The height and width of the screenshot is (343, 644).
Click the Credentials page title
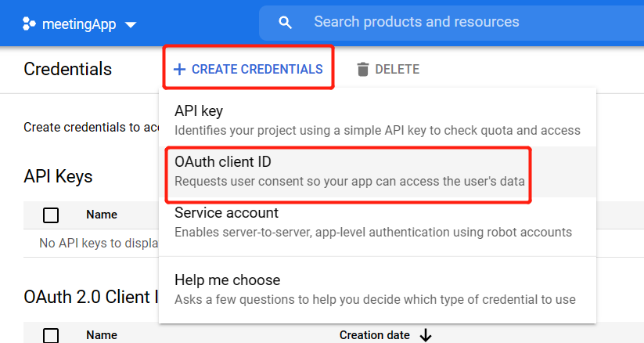pyautogui.click(x=67, y=69)
